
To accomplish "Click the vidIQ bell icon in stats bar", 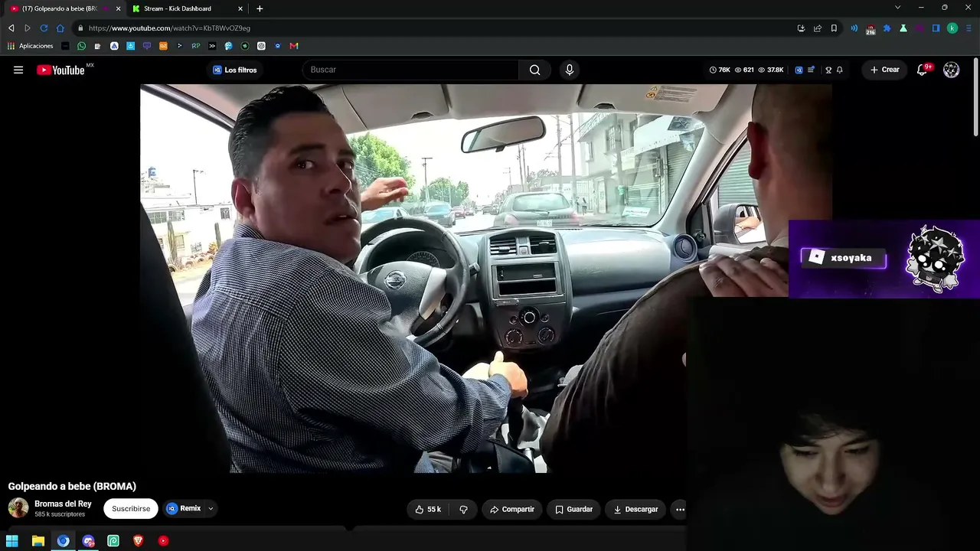I will tap(840, 70).
